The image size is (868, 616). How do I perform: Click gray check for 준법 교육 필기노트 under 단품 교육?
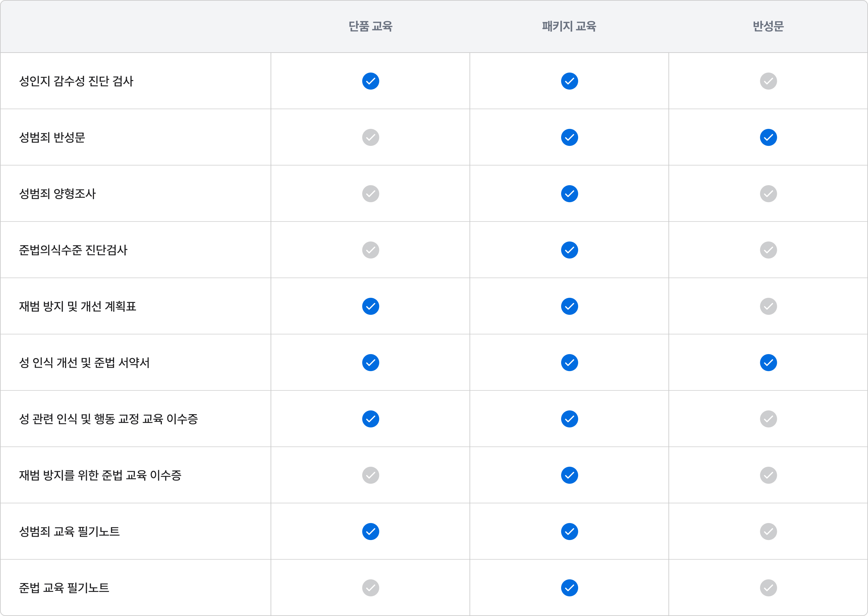(370, 588)
